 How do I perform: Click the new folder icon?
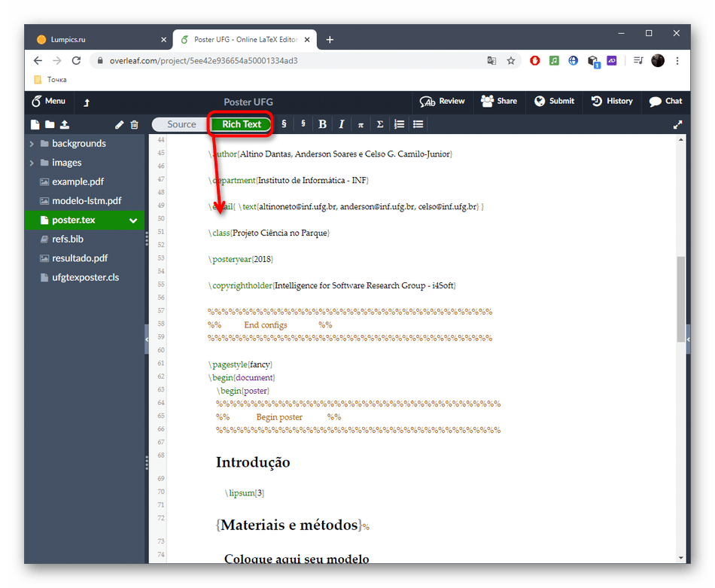(x=50, y=125)
